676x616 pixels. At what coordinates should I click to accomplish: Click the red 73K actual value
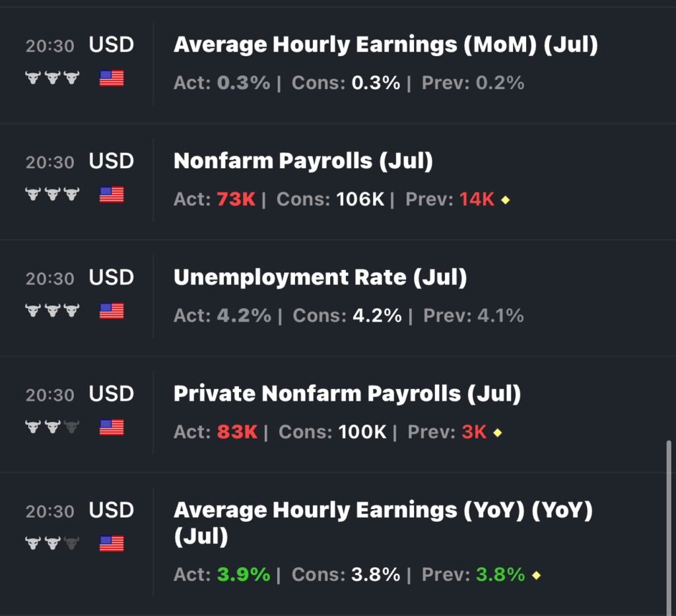coord(236,199)
